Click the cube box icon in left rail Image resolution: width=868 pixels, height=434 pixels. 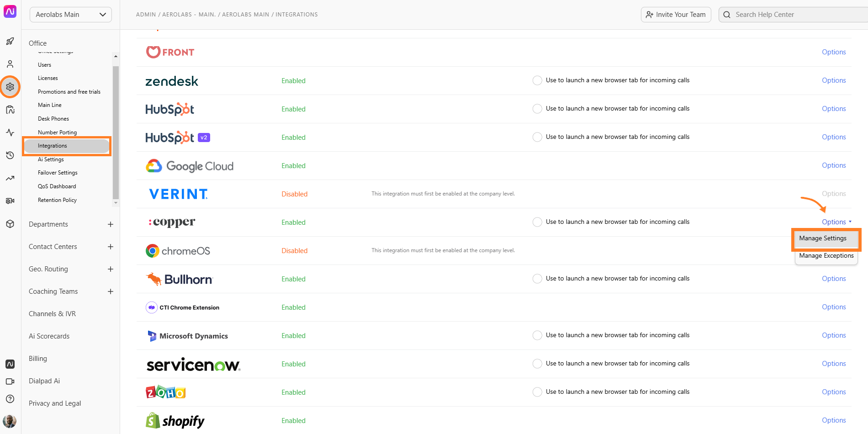[10, 224]
